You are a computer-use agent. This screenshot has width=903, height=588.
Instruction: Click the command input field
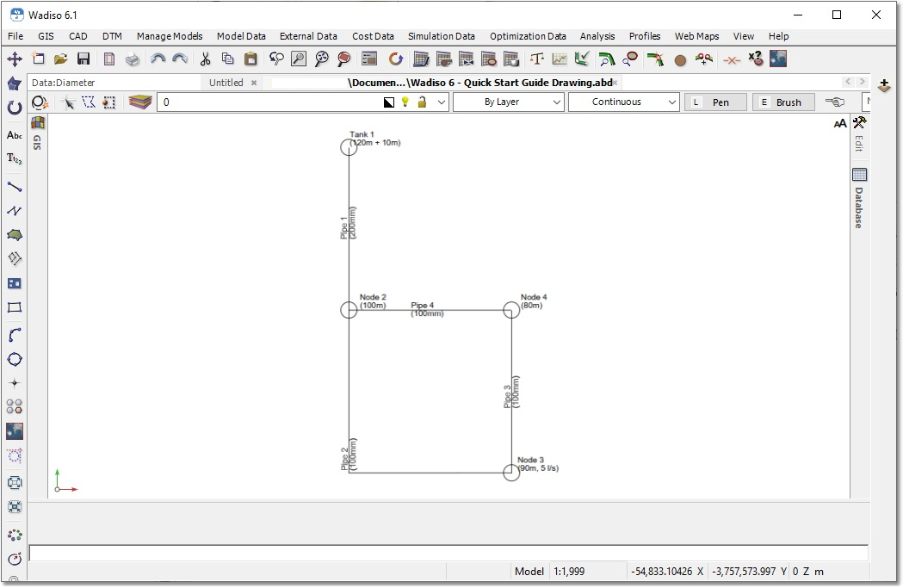(x=448, y=553)
